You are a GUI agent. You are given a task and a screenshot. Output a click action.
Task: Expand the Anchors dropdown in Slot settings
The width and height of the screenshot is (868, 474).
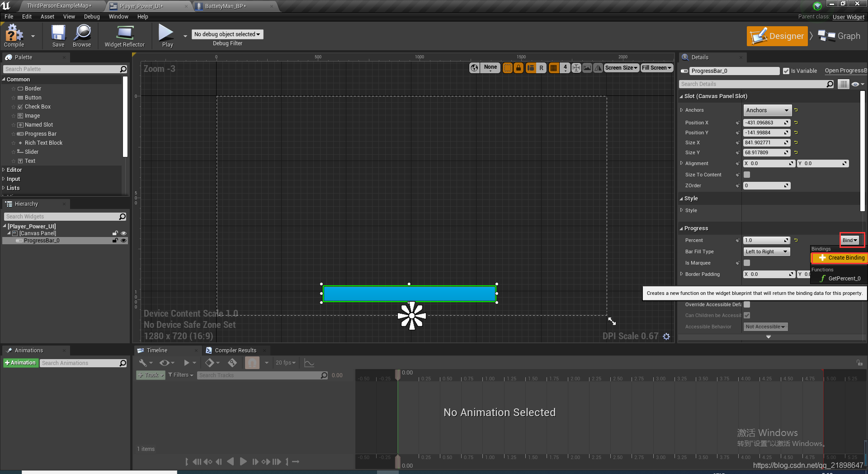tap(767, 110)
